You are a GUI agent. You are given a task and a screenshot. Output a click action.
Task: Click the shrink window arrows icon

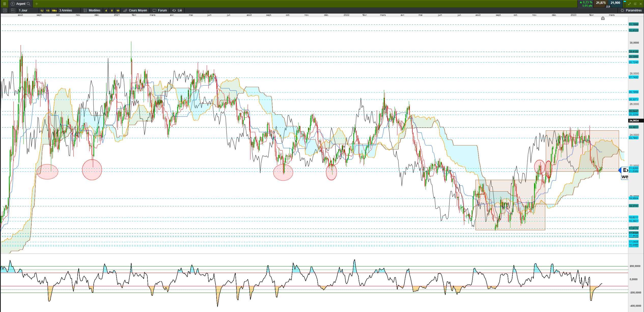[629, 4]
